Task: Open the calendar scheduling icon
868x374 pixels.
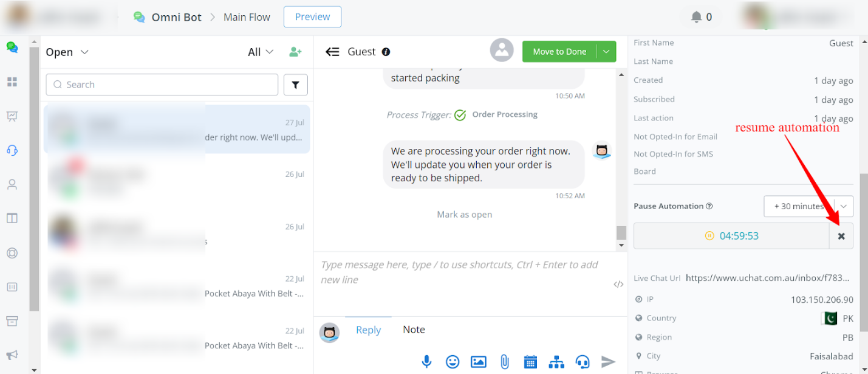Action: tap(530, 362)
